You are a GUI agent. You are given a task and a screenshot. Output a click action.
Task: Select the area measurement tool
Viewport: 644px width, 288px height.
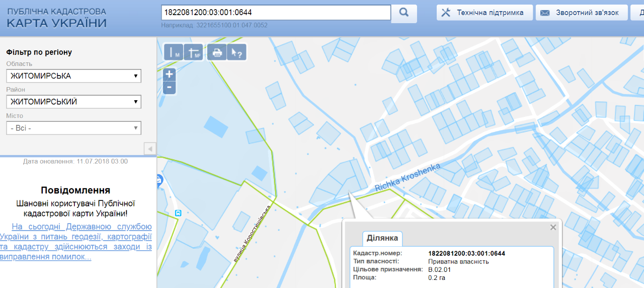[194, 52]
